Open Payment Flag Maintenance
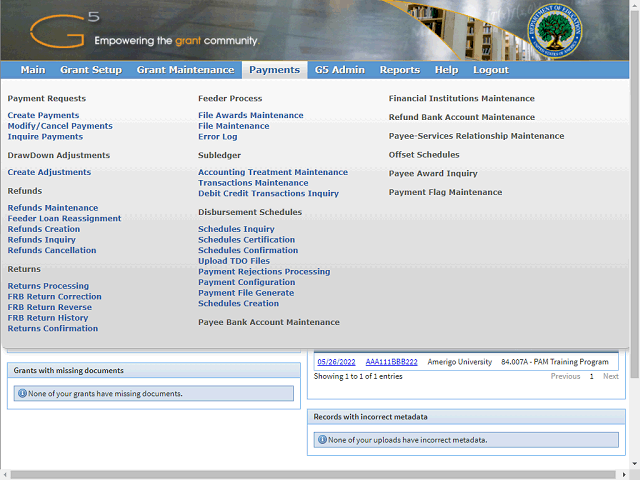640x480 pixels. pos(445,192)
